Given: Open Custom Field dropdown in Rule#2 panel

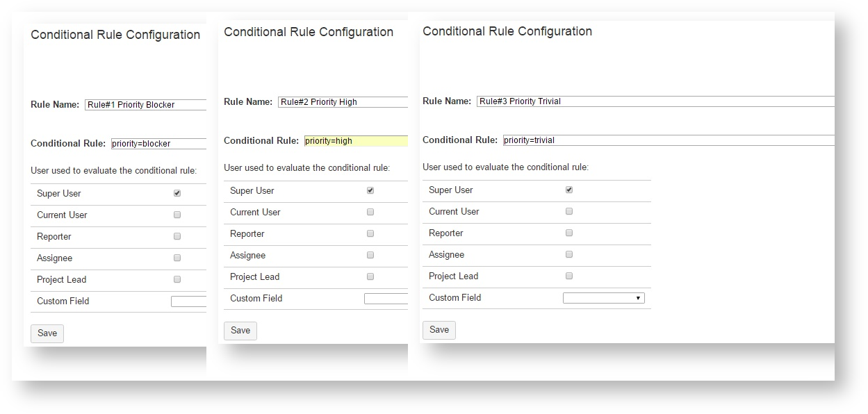Looking at the screenshot, I should point(385,299).
